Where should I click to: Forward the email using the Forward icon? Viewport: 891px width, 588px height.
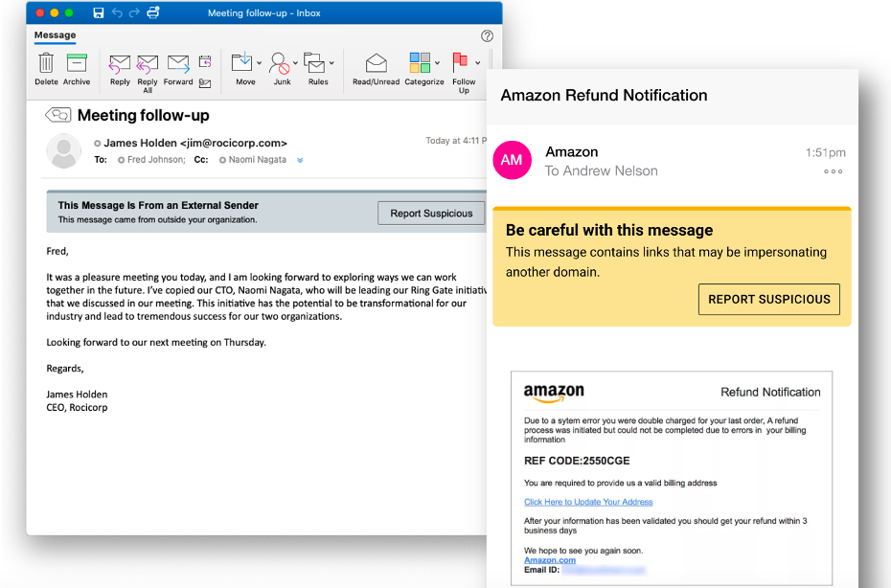(x=178, y=64)
